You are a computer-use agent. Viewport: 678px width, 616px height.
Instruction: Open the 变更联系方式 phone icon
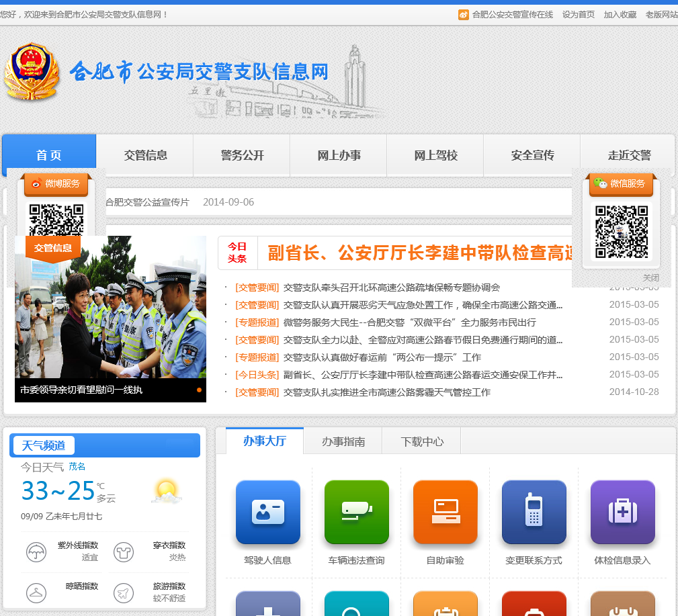(534, 512)
